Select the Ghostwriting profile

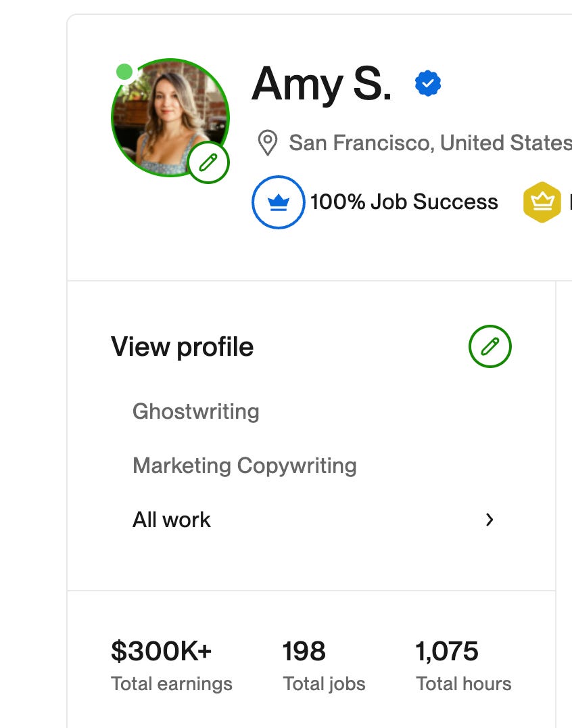pos(195,411)
